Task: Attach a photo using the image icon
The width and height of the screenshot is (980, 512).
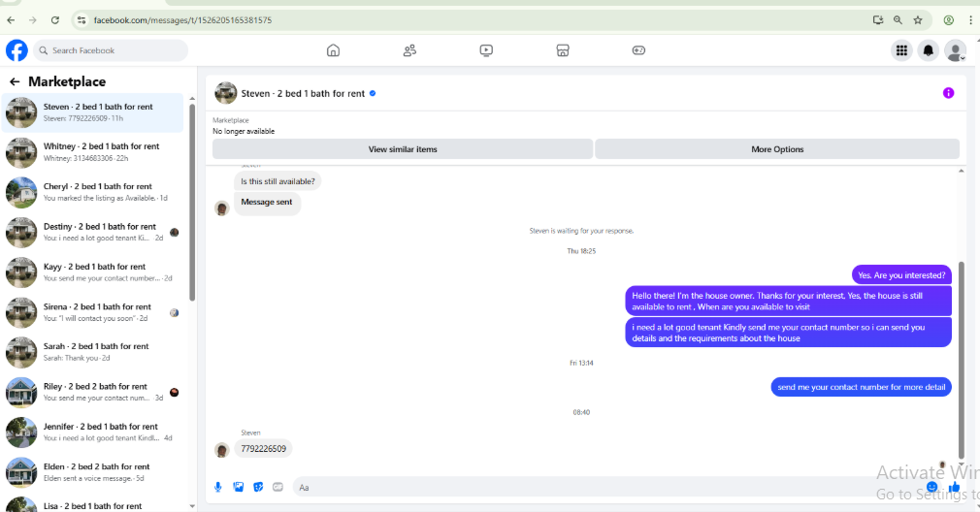Action: click(238, 487)
